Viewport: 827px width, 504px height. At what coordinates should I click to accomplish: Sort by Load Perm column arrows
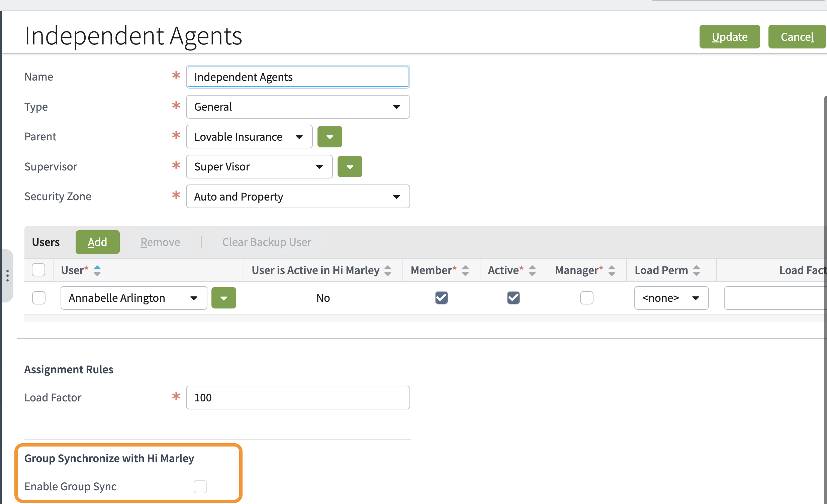click(x=697, y=270)
